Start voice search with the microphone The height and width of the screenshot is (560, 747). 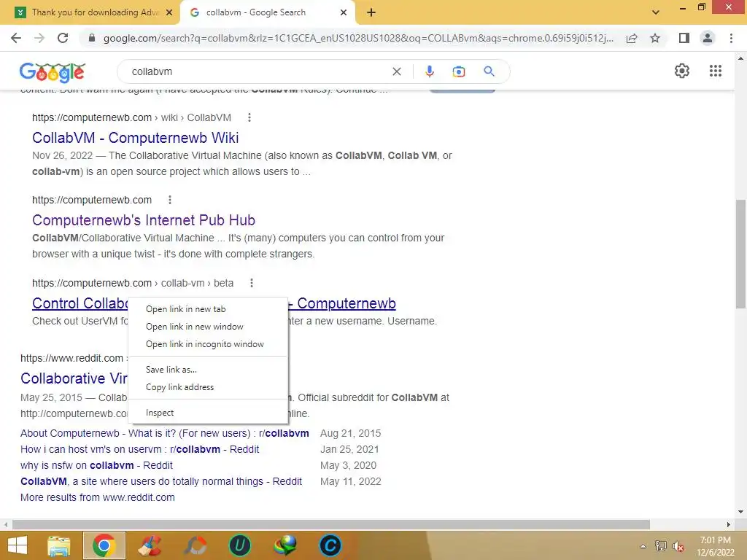pos(429,71)
